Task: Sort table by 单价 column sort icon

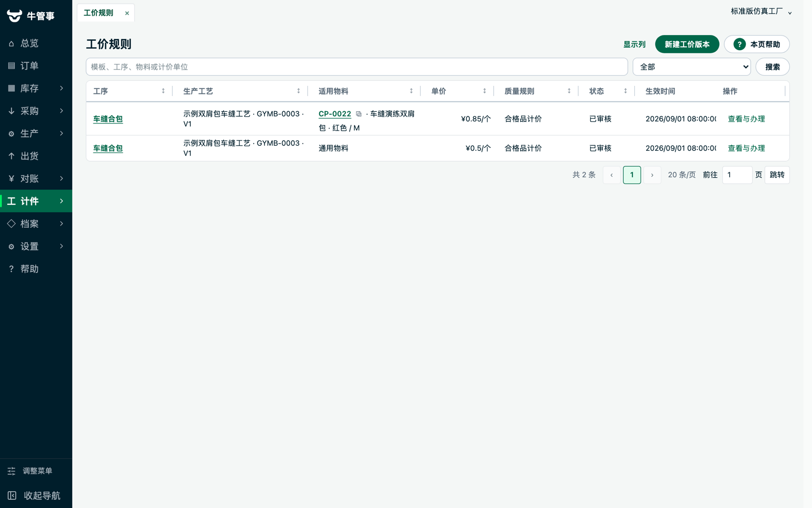Action: pyautogui.click(x=485, y=91)
